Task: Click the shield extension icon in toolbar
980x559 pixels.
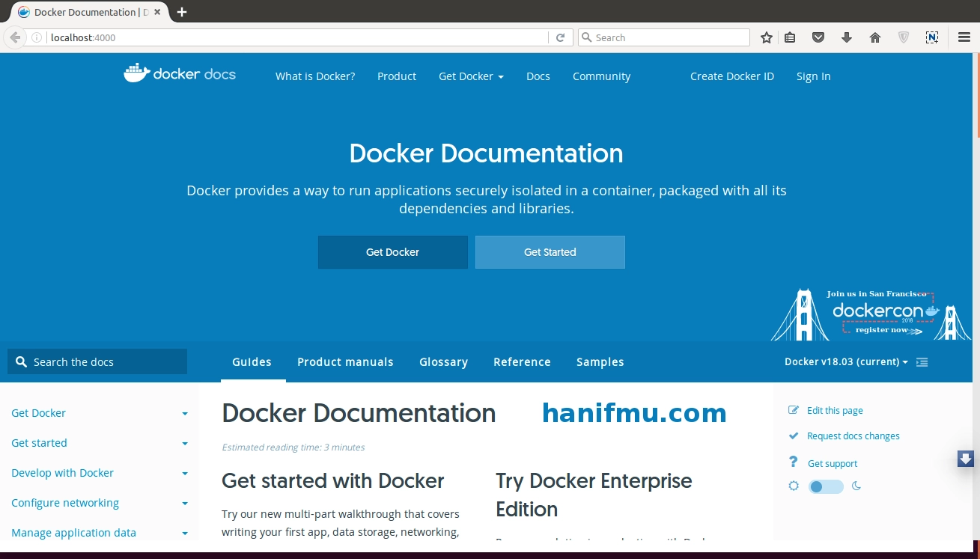Action: click(x=904, y=37)
